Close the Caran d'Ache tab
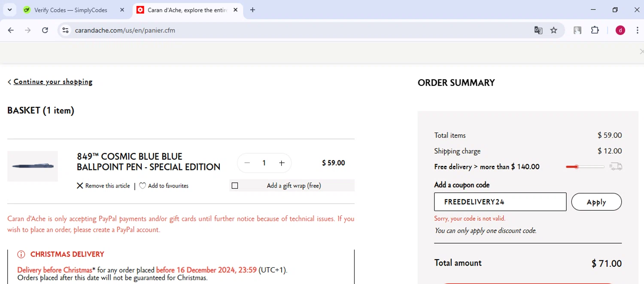Screen dimensions: 644x284 (235, 10)
